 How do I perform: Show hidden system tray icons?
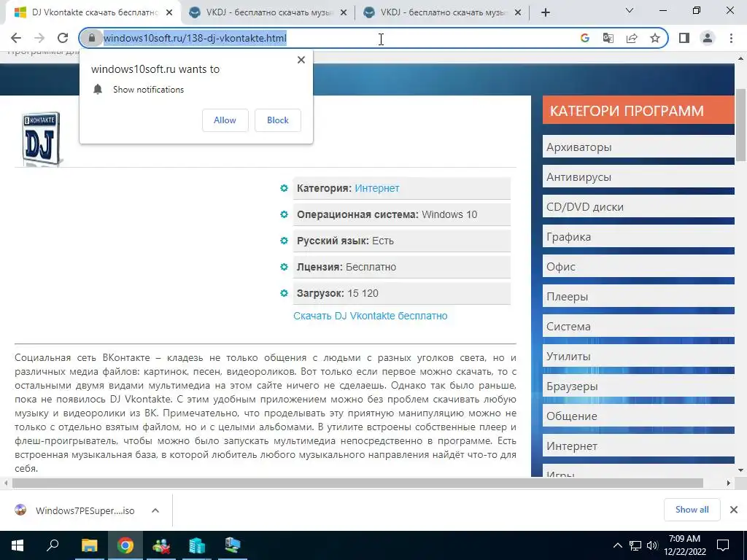pyautogui.click(x=617, y=545)
